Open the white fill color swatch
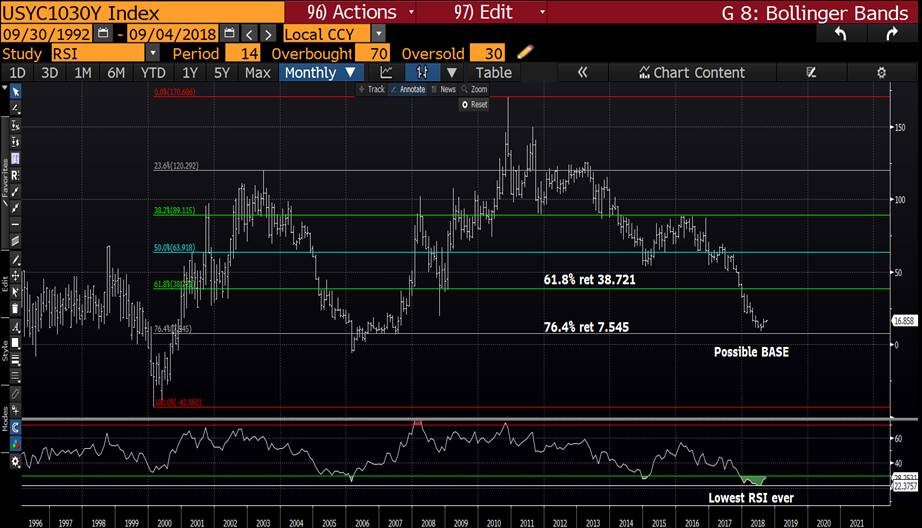Screen dimensions: 922x528 tap(15, 343)
